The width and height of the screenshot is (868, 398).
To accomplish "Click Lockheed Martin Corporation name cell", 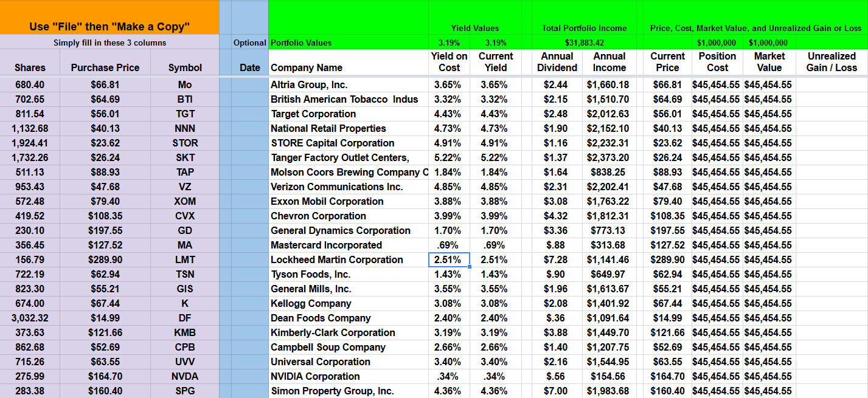I will click(x=349, y=259).
